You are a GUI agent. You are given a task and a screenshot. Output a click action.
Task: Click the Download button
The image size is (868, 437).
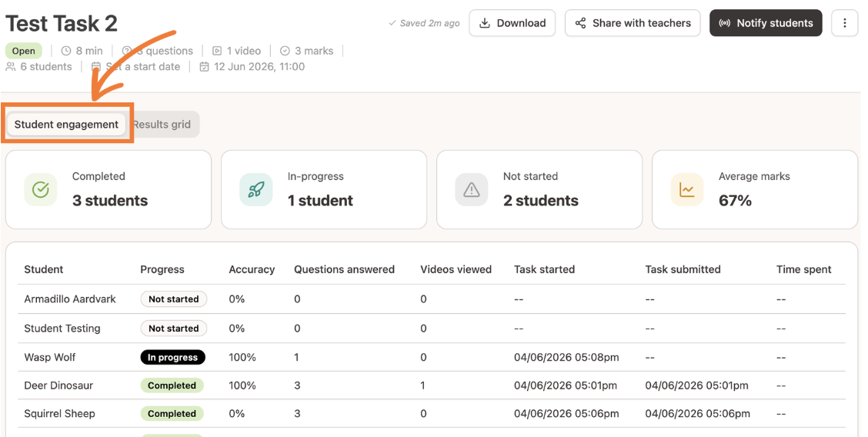point(512,23)
